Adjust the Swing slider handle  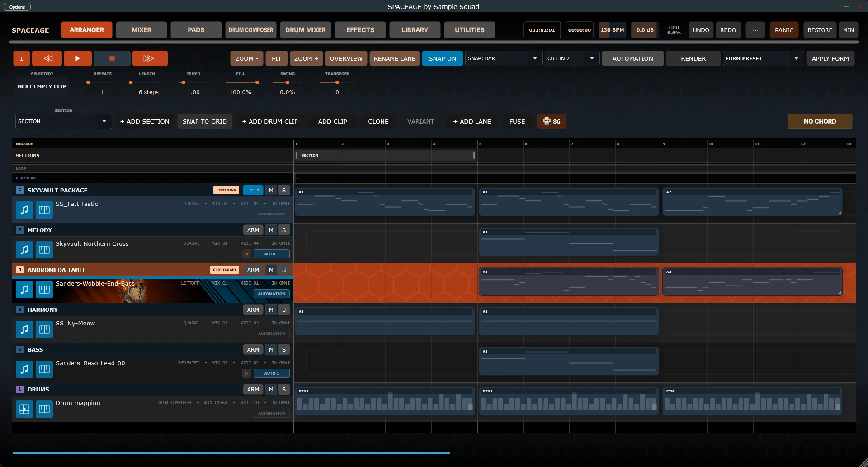(x=288, y=82)
